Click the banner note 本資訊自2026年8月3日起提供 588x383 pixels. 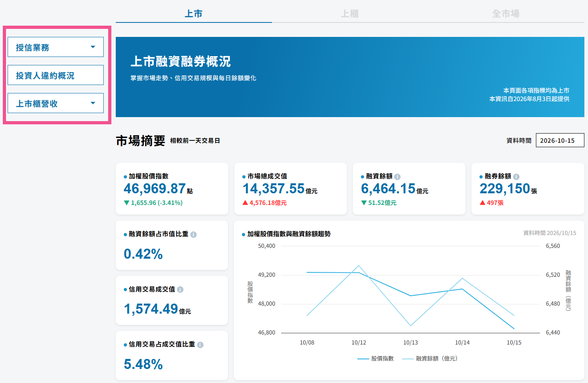click(x=529, y=99)
